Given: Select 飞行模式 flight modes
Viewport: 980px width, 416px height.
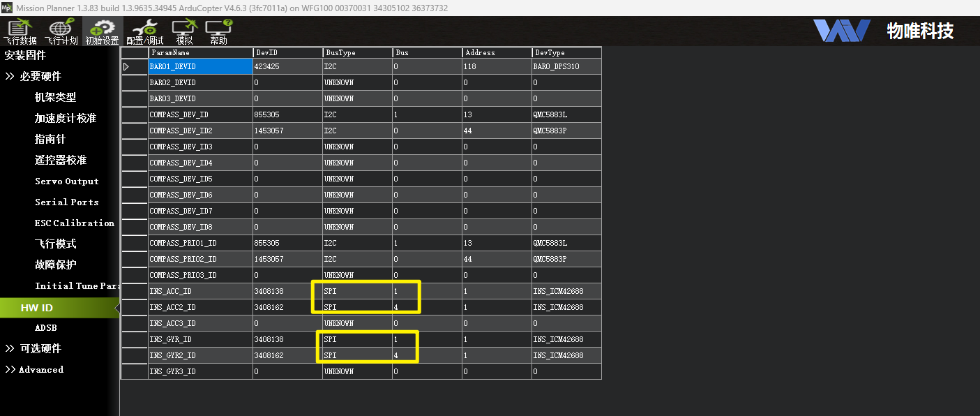Looking at the screenshot, I should 56,244.
